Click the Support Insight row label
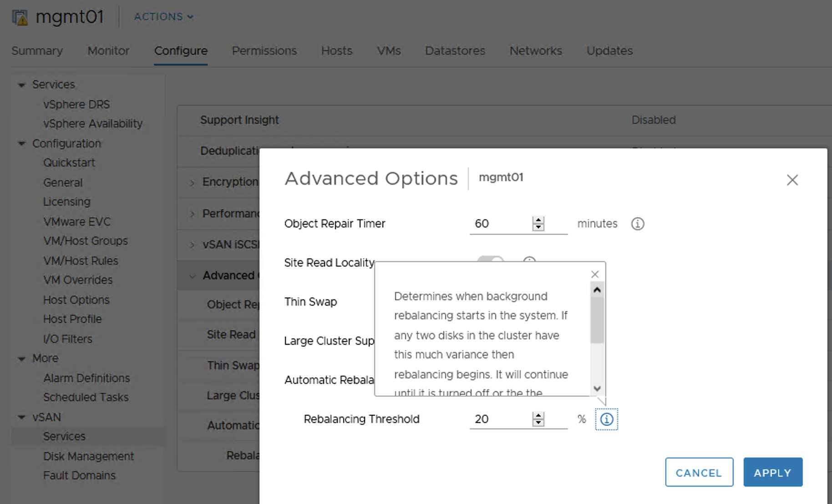This screenshot has width=832, height=504. click(x=239, y=120)
